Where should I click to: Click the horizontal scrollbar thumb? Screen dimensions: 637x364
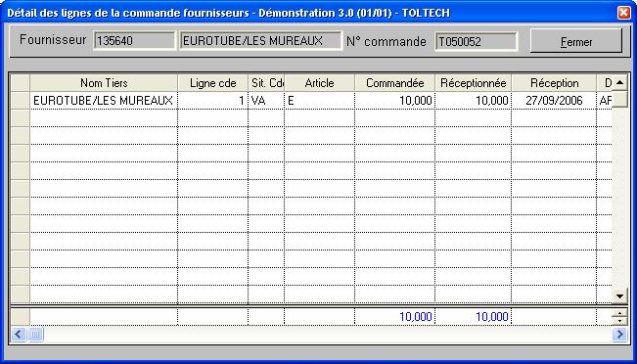[x=35, y=335]
